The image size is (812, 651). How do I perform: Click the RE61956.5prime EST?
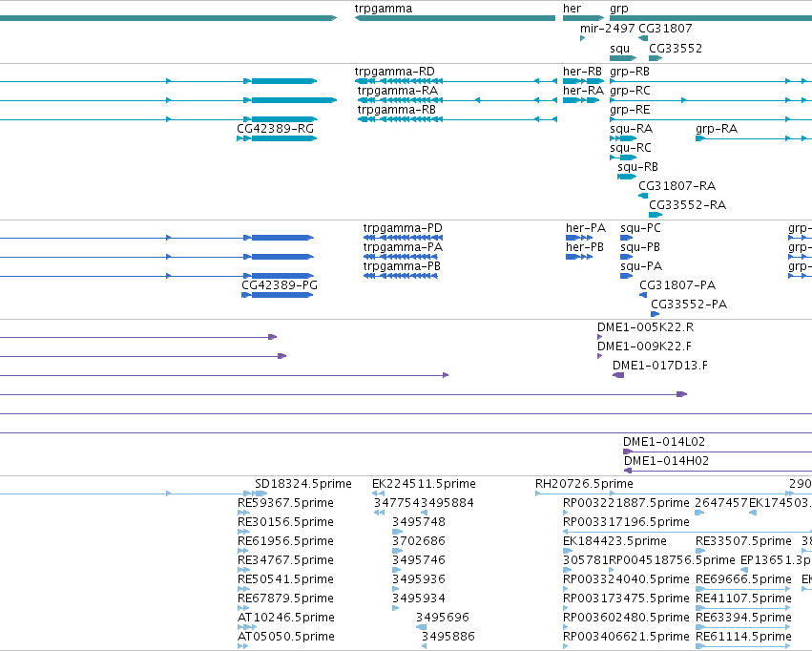pyautogui.click(x=242, y=551)
